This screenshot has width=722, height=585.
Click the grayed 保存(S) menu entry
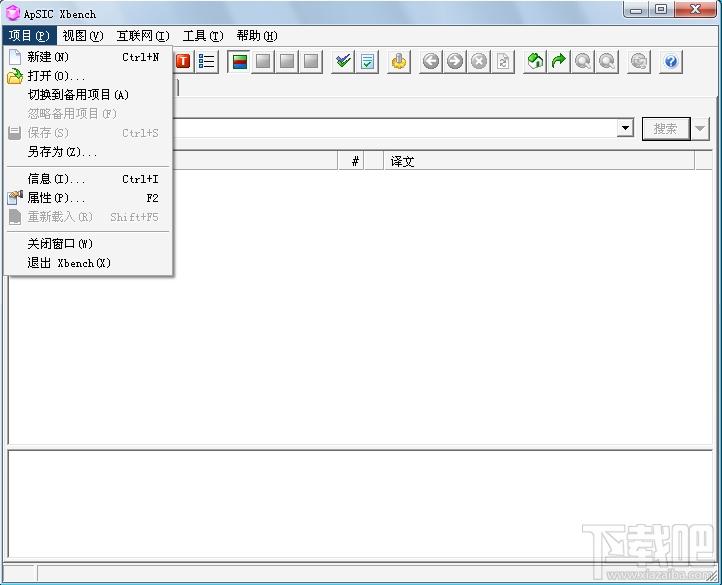coord(88,133)
